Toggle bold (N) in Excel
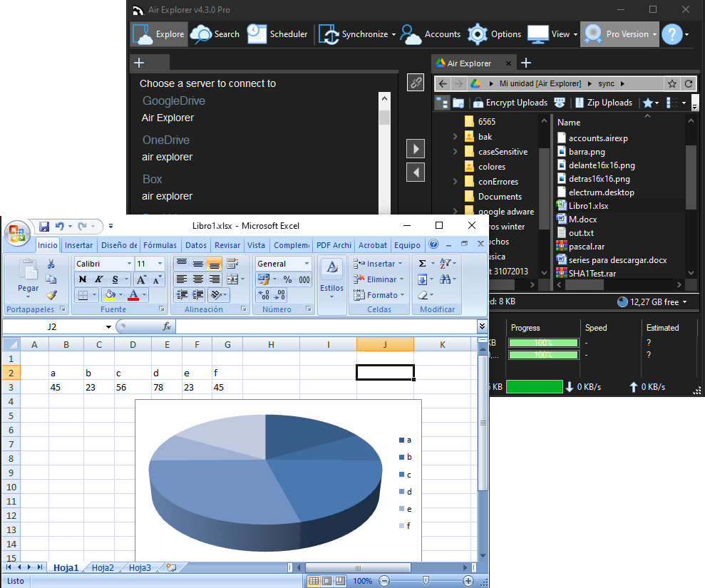The height and width of the screenshot is (588, 705). coord(83,279)
